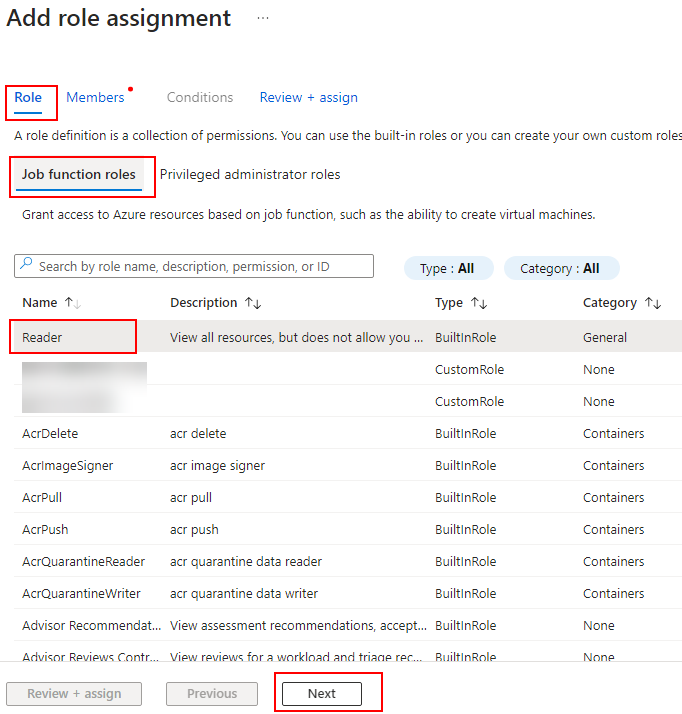
Task: Click Containers category in AcrQuarantineWriter row
Action: click(x=614, y=593)
